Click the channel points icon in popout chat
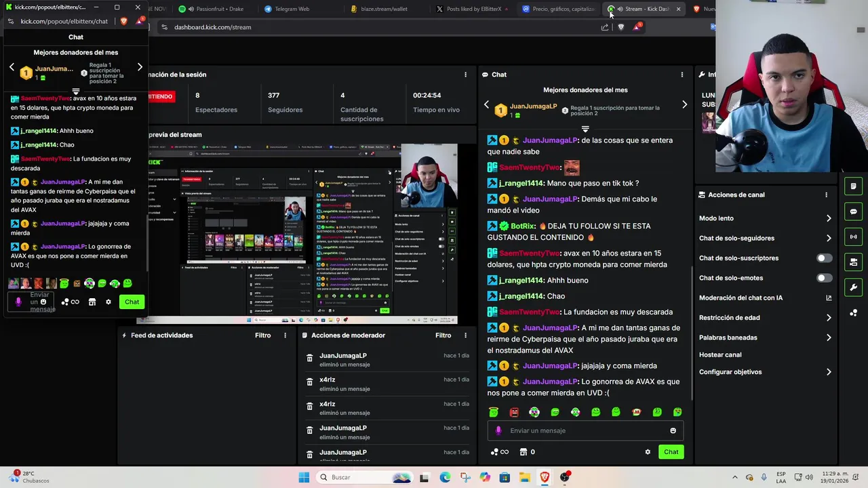Viewport: 868px width, 488px height. pos(65,302)
